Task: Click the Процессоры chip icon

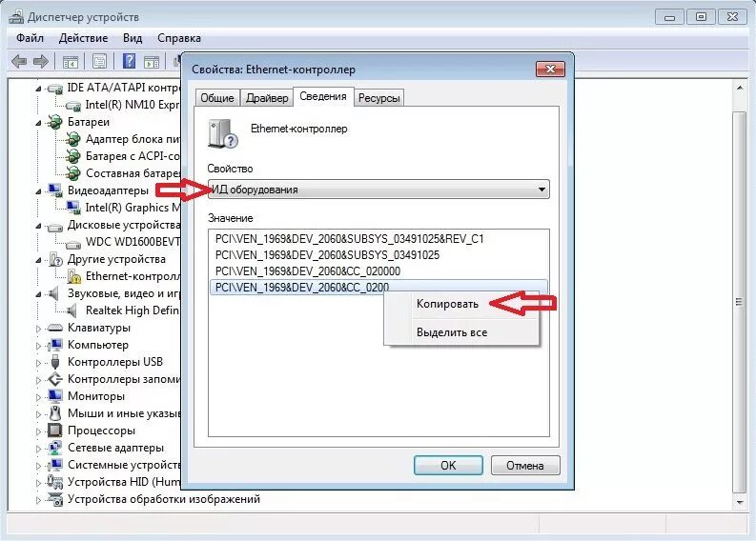Action: tap(55, 431)
